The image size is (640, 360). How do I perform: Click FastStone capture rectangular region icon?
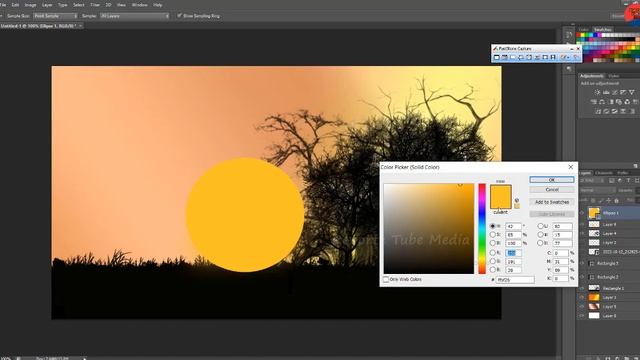[513, 57]
